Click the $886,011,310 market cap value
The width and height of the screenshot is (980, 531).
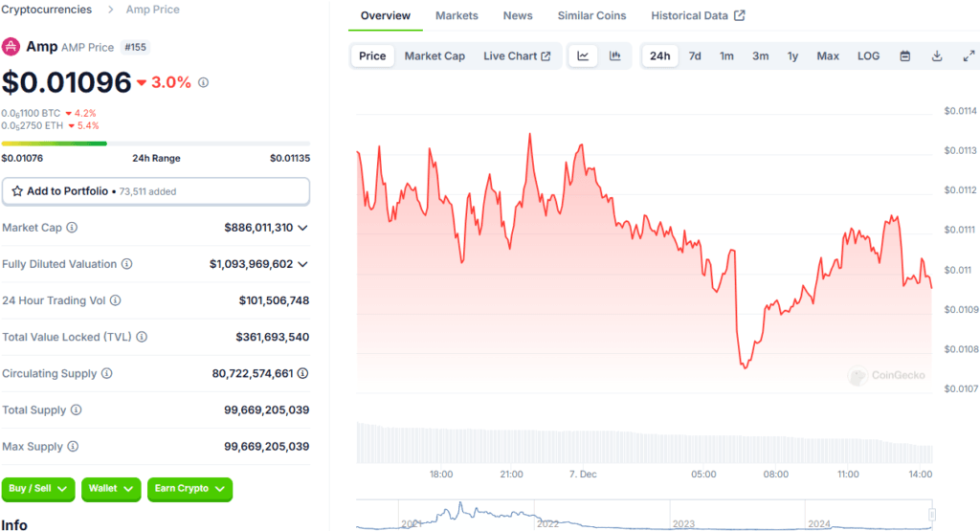[x=258, y=228]
